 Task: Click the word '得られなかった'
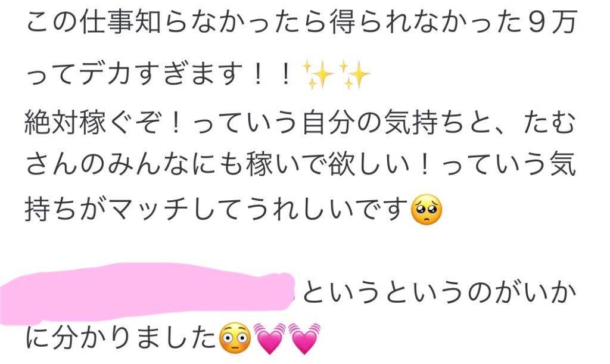click(427, 23)
